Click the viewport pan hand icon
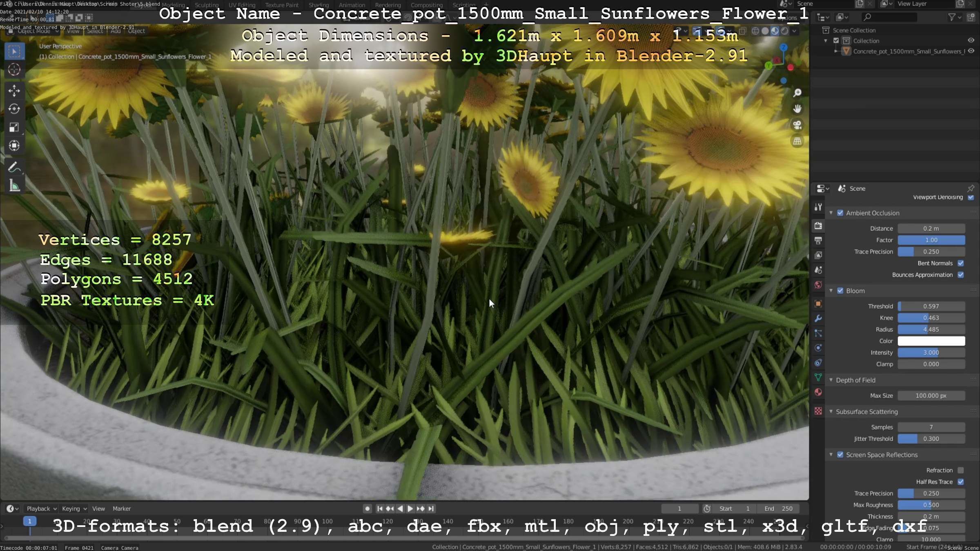 point(797,109)
